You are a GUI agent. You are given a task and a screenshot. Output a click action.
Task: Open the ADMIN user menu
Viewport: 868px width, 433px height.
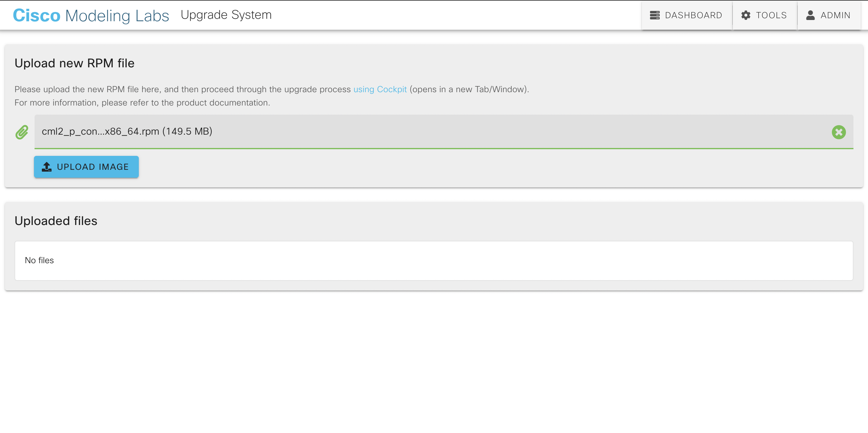click(835, 15)
